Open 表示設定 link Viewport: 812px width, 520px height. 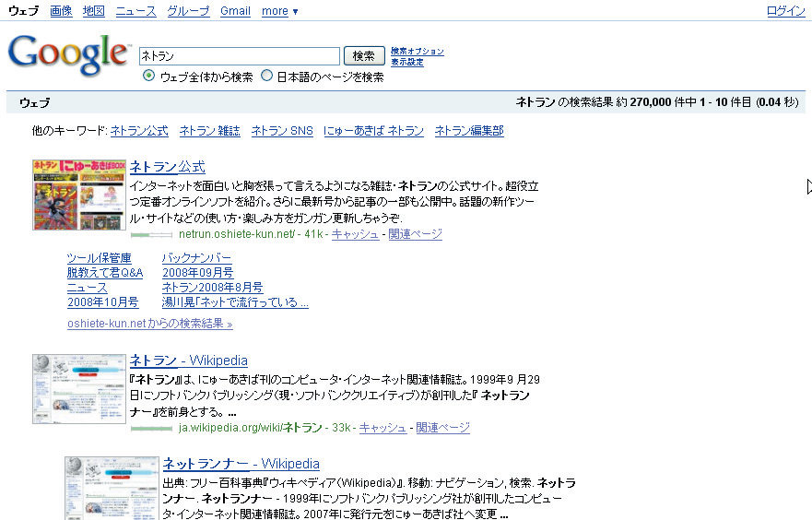click(407, 62)
